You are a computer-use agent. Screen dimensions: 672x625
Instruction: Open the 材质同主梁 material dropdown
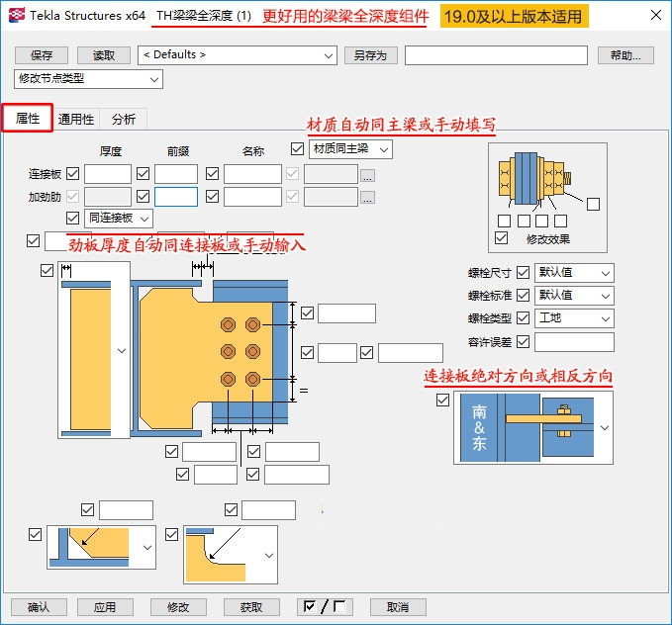tap(350, 149)
